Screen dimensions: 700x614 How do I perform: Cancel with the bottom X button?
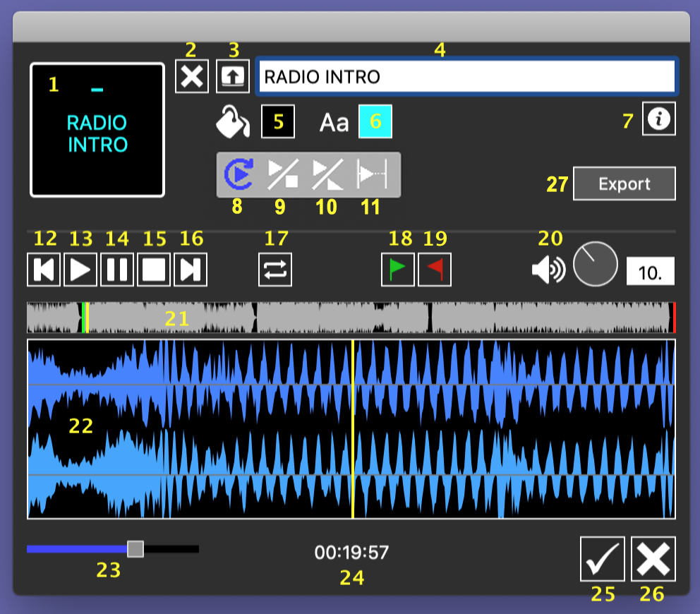[x=653, y=559]
